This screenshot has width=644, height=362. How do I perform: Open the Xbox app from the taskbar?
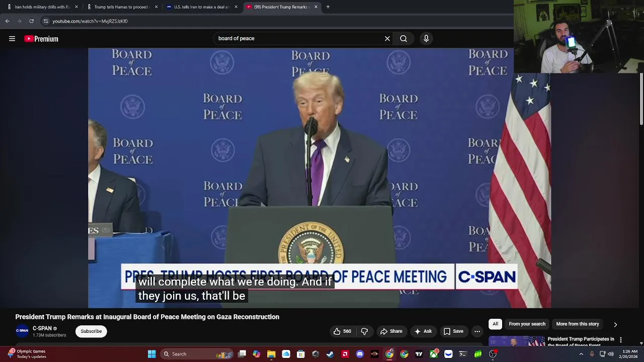coord(434,354)
